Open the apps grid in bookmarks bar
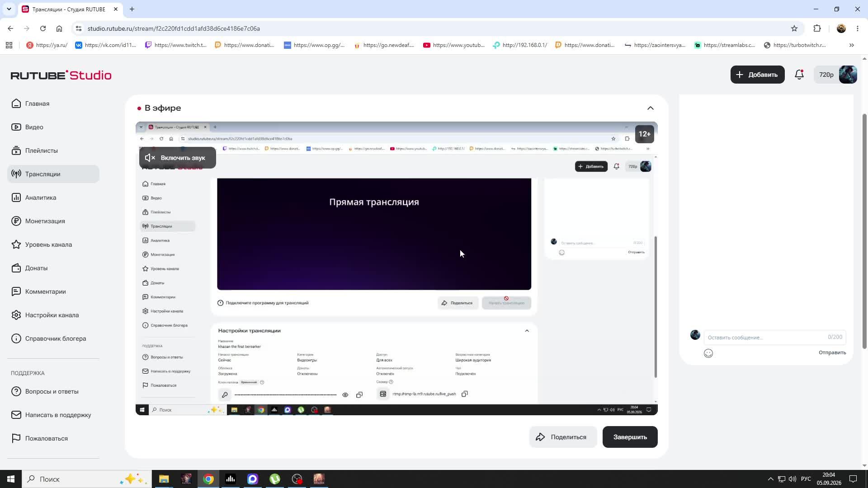 coord(9,45)
